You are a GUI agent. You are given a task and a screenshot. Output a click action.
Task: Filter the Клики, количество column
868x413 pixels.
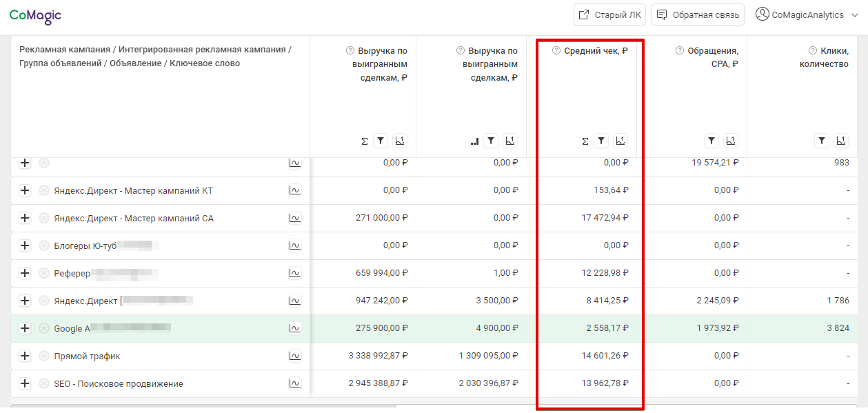tap(822, 141)
